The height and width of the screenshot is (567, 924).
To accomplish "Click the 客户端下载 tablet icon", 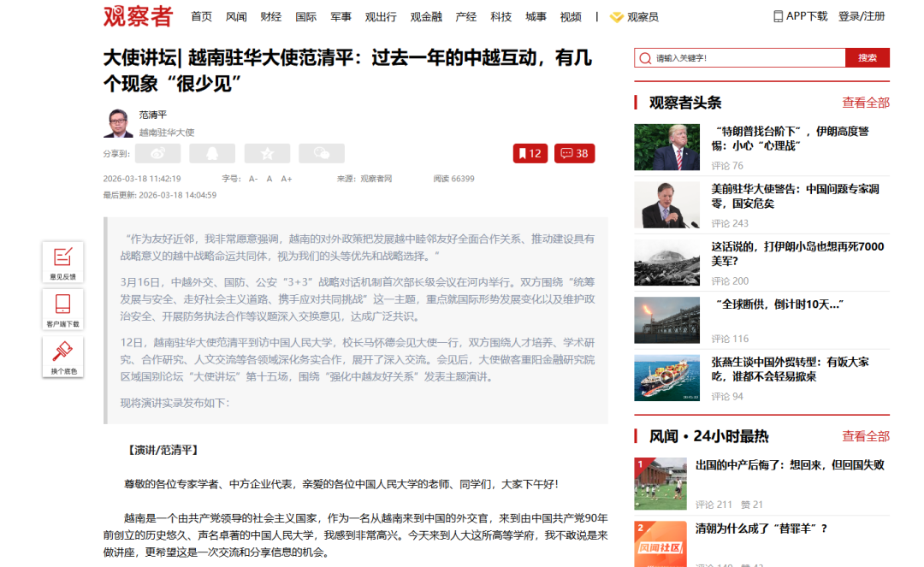I will click(x=62, y=309).
